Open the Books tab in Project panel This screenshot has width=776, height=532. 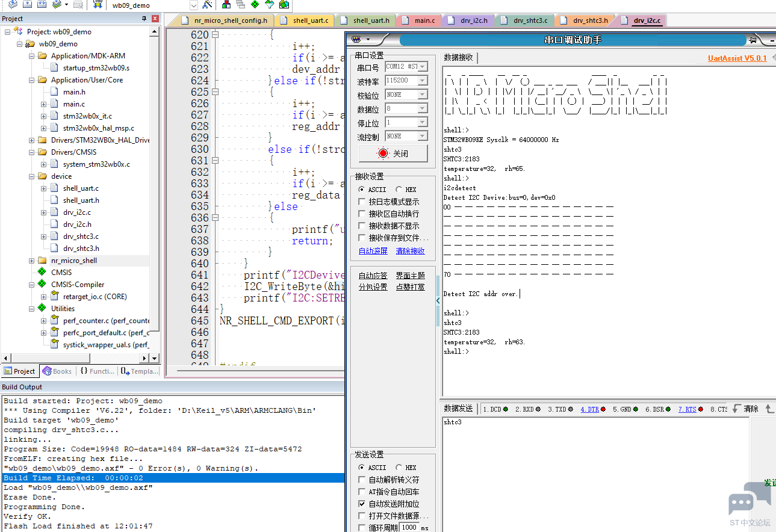[x=57, y=371]
